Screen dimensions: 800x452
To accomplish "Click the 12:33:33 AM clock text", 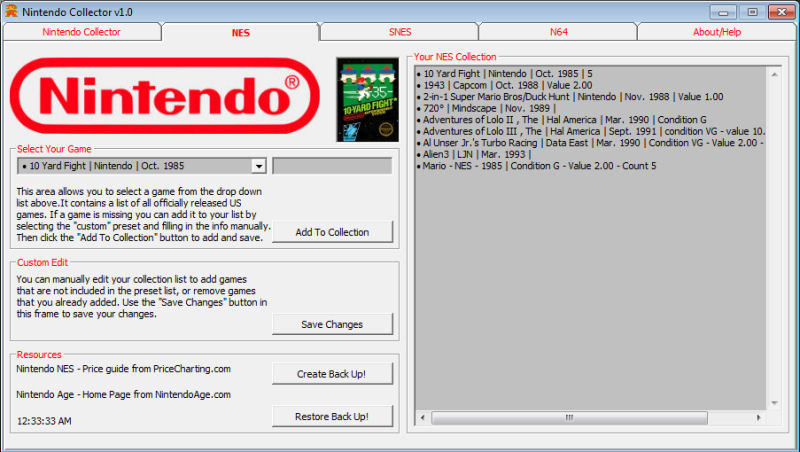I will click(x=44, y=421).
